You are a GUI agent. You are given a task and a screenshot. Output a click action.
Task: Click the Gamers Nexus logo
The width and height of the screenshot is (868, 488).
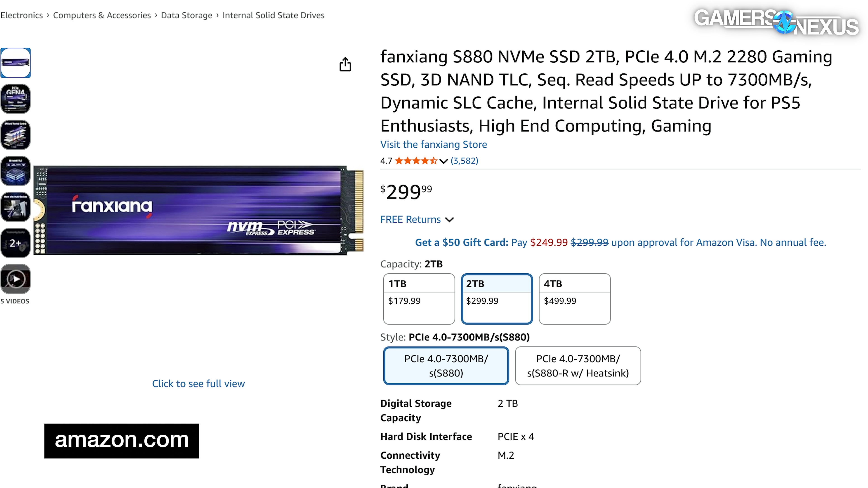pos(776,22)
